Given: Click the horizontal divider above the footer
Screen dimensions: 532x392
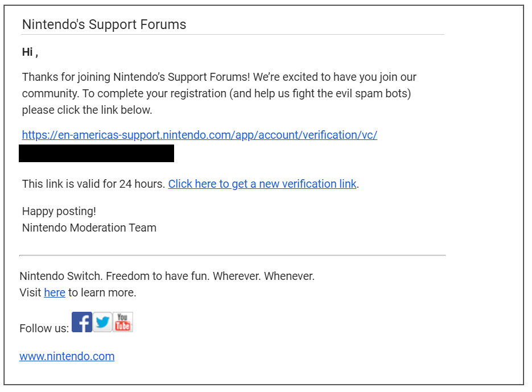Looking at the screenshot, I should click(232, 255).
